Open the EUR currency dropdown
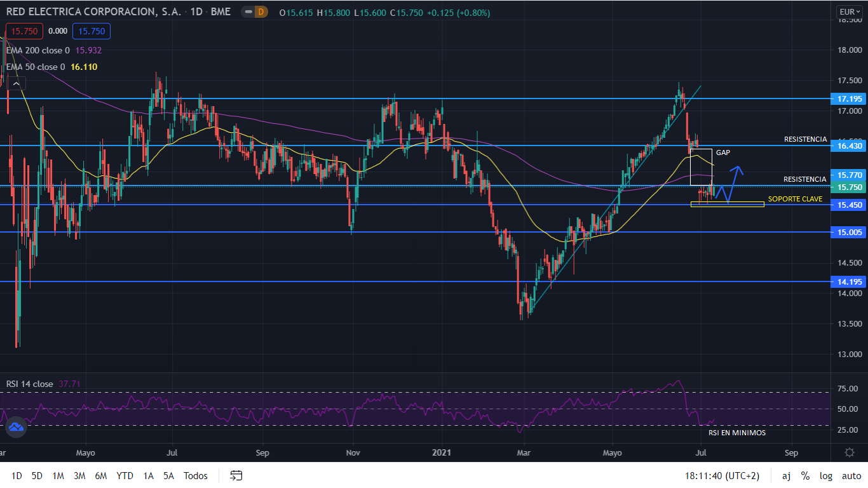The image size is (868, 488). pyautogui.click(x=849, y=11)
